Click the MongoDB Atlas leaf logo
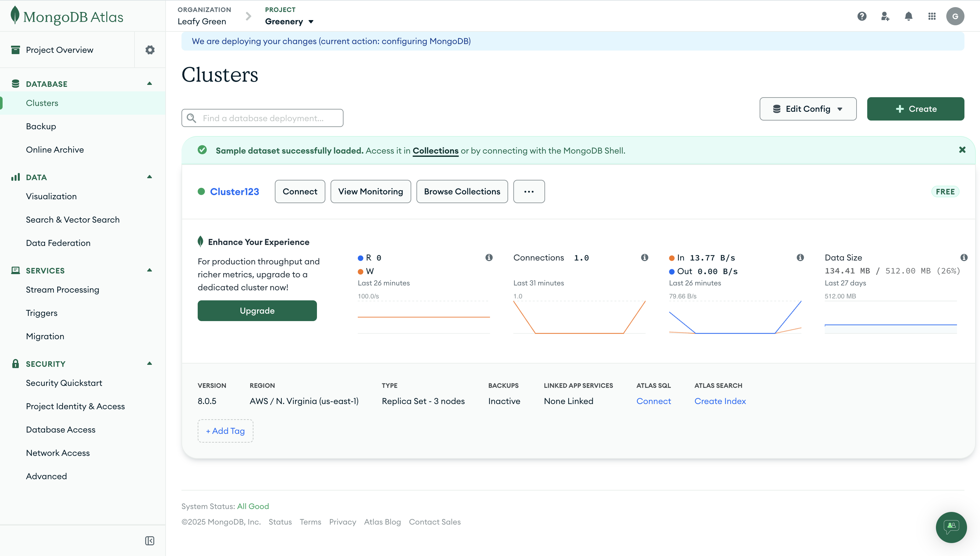This screenshot has width=980, height=556. (x=15, y=15)
